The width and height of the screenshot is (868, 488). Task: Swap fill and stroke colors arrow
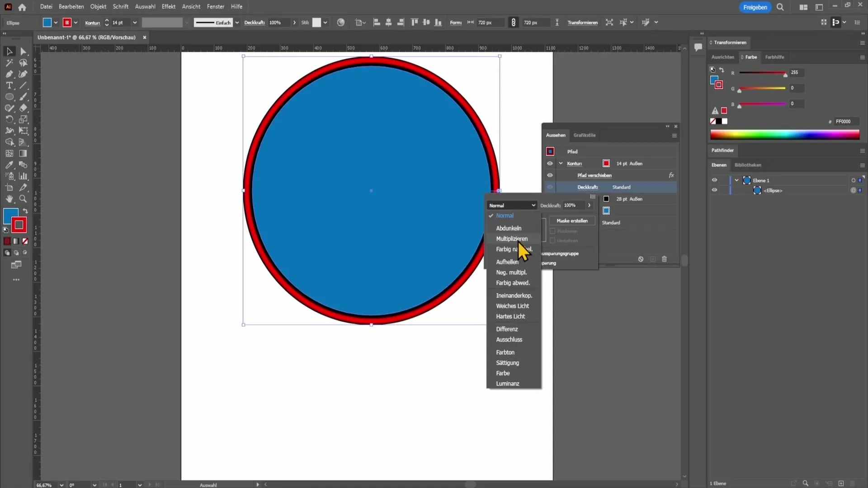click(25, 211)
